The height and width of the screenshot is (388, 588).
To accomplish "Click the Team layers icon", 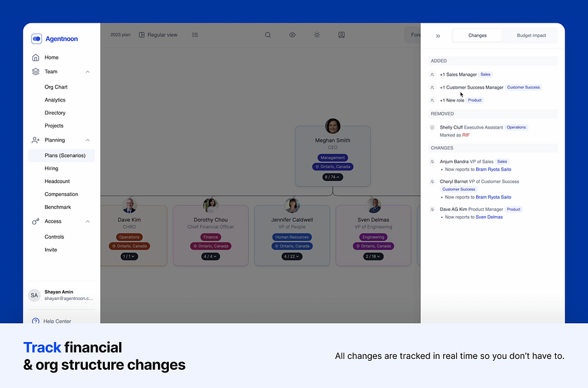I will click(36, 72).
